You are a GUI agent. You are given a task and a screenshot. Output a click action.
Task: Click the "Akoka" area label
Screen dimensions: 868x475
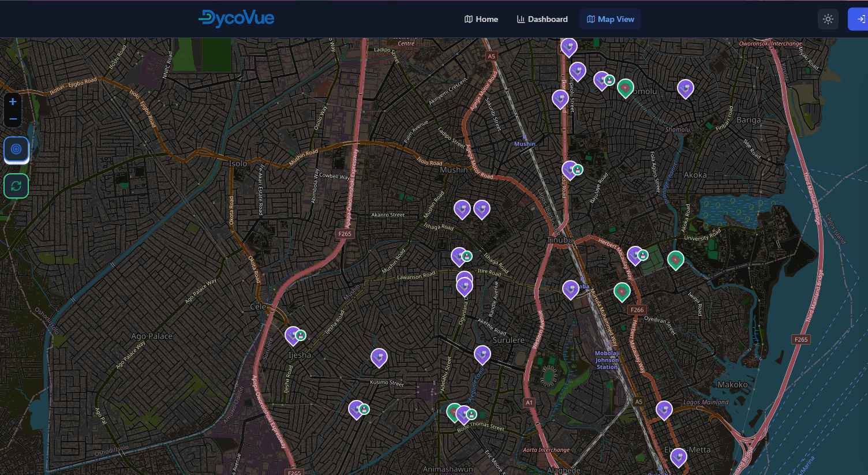pos(695,175)
